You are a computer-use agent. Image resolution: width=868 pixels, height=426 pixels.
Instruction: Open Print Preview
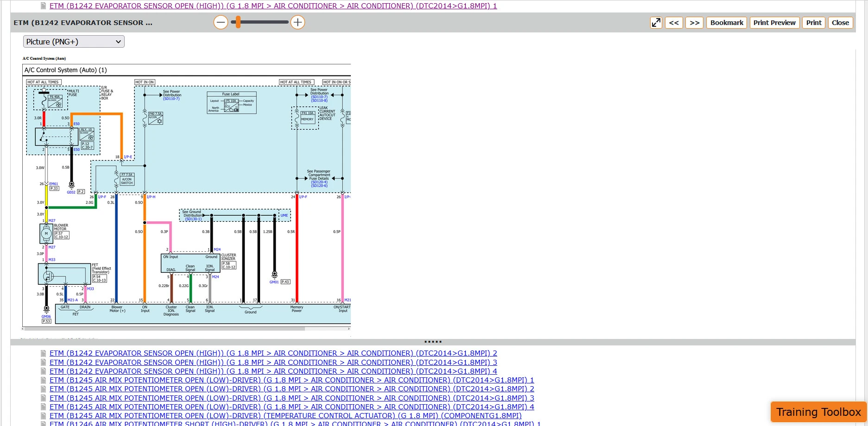click(774, 23)
